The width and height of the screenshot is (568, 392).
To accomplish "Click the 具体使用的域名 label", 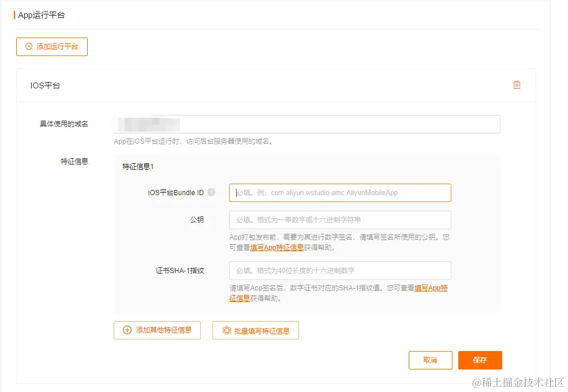I will click(63, 124).
